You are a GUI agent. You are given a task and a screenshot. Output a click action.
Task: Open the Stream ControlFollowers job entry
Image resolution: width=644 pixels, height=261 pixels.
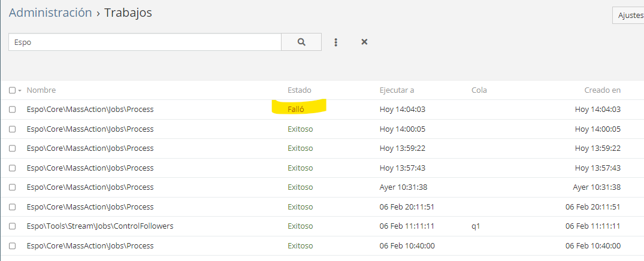pyautogui.click(x=100, y=226)
